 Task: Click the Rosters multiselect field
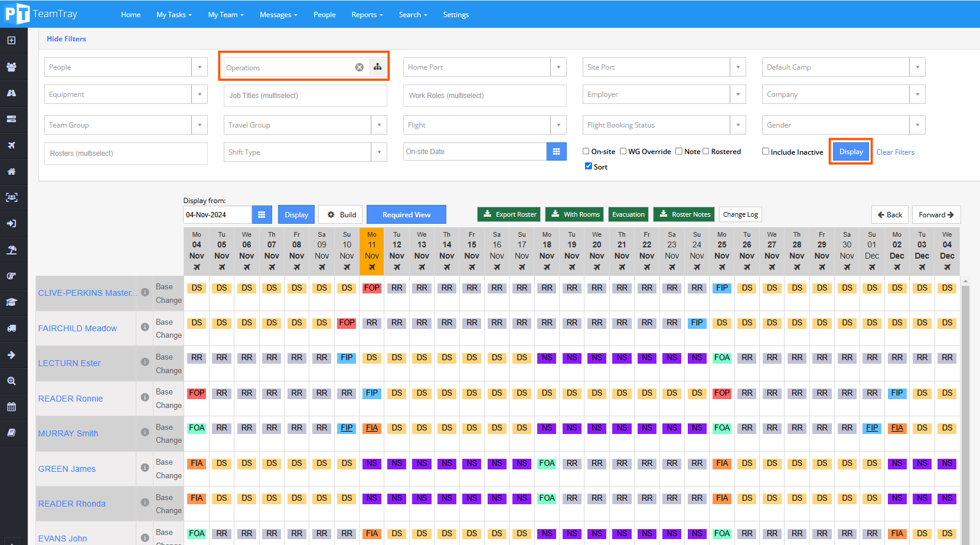pyautogui.click(x=126, y=154)
